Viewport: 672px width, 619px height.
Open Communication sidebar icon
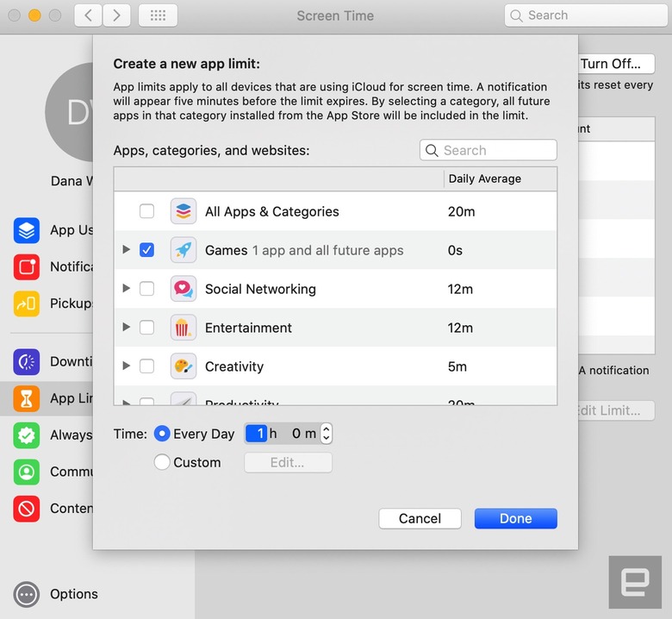[x=27, y=472]
